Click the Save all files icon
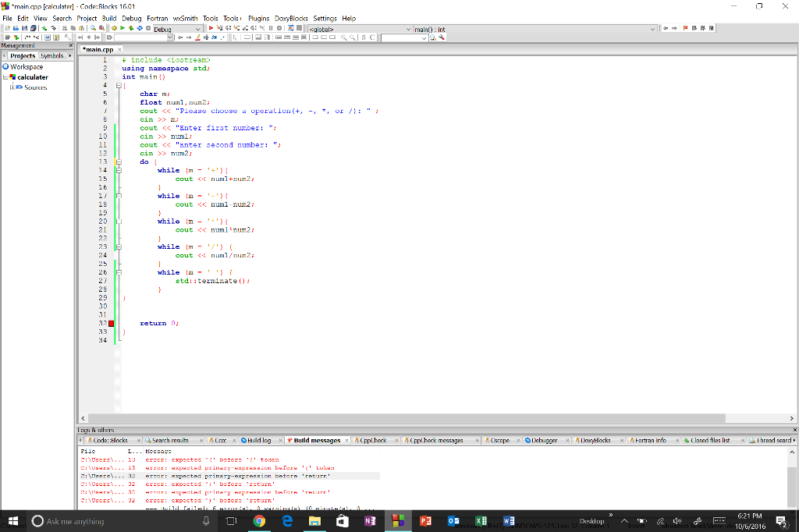This screenshot has width=799, height=532. pos(34,29)
